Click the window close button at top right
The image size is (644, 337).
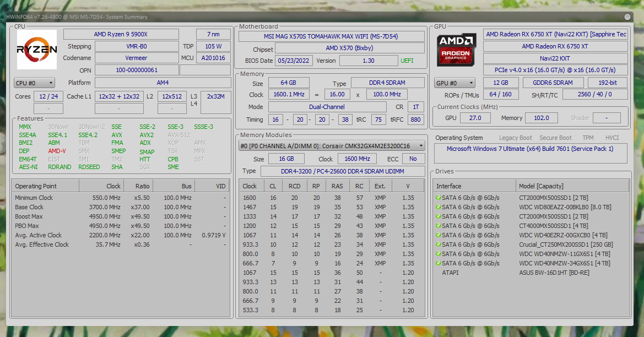(x=627, y=17)
